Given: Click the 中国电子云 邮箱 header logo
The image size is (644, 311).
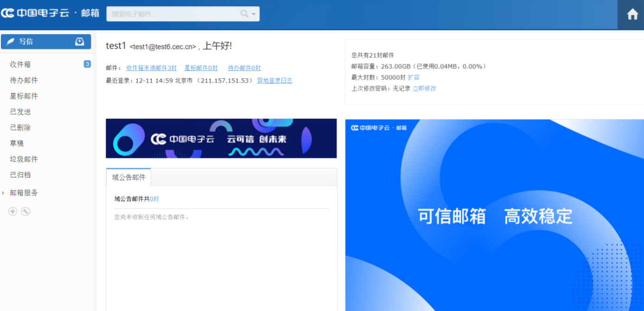Looking at the screenshot, I should pos(50,13).
